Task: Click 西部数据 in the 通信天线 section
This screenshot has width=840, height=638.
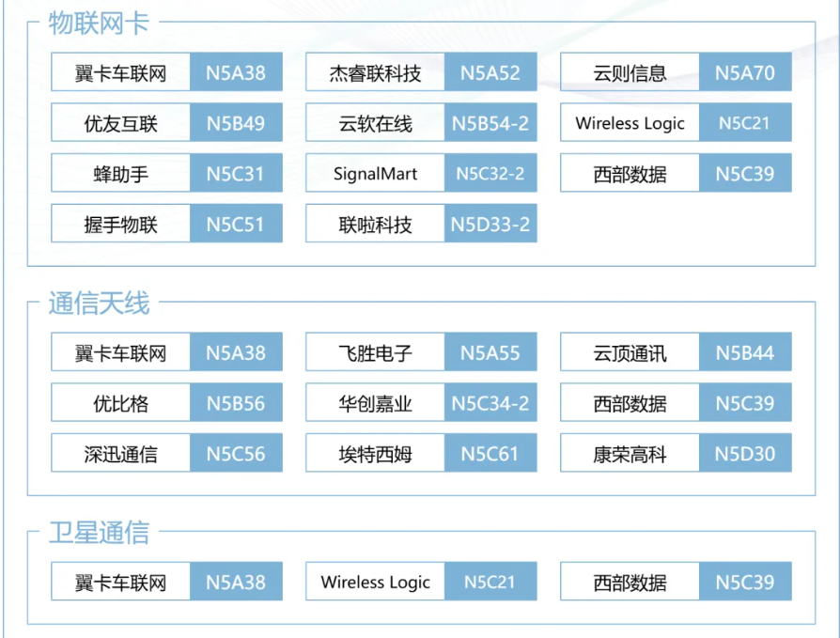Action: (630, 402)
